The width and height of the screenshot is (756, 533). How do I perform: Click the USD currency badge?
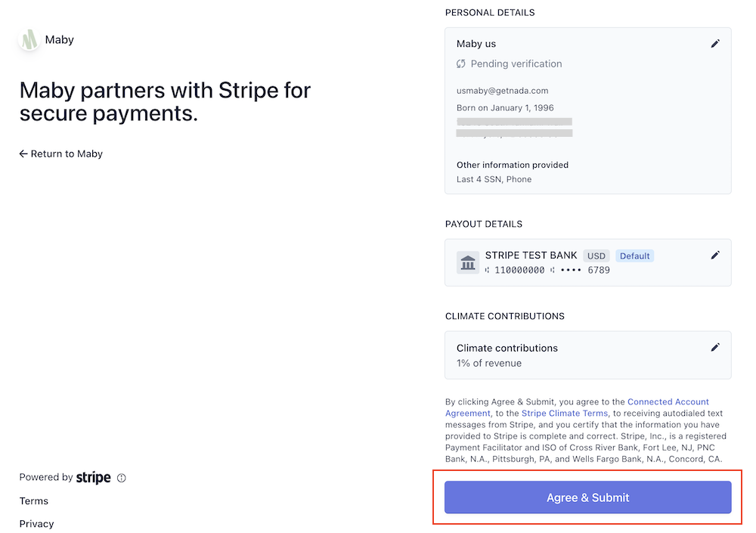click(x=596, y=256)
